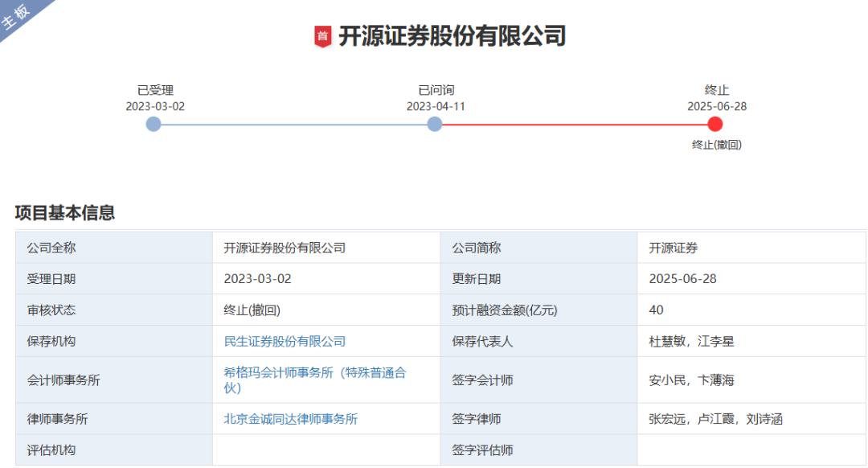Click the 审核状态 label cell
The width and height of the screenshot is (868, 468).
114,310
